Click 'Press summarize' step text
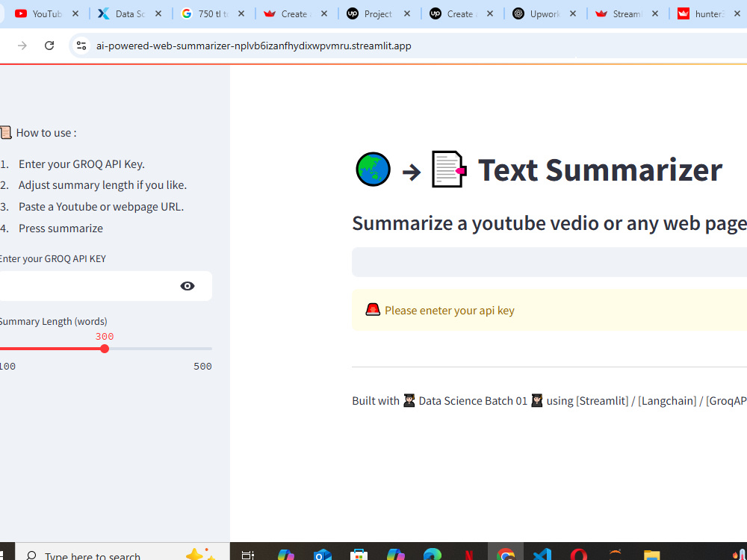747x560 pixels. 61,228
